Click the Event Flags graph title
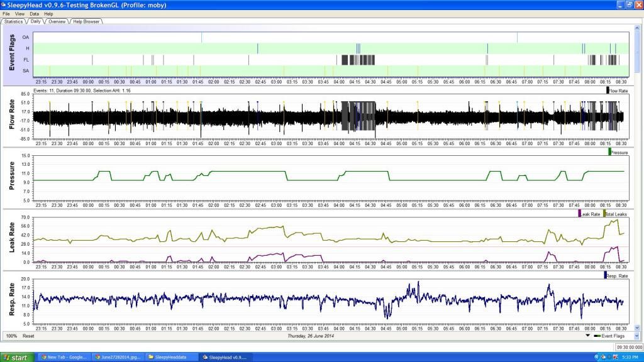644x362 pixels. pyautogui.click(x=12, y=53)
